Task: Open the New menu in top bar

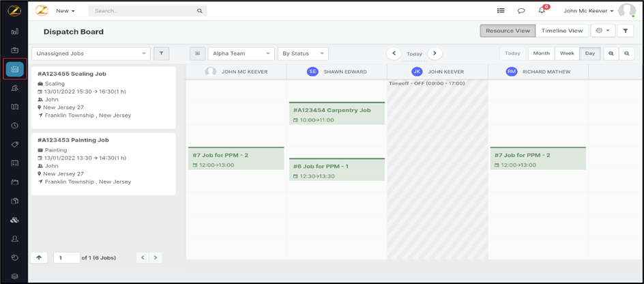Action: tap(65, 11)
